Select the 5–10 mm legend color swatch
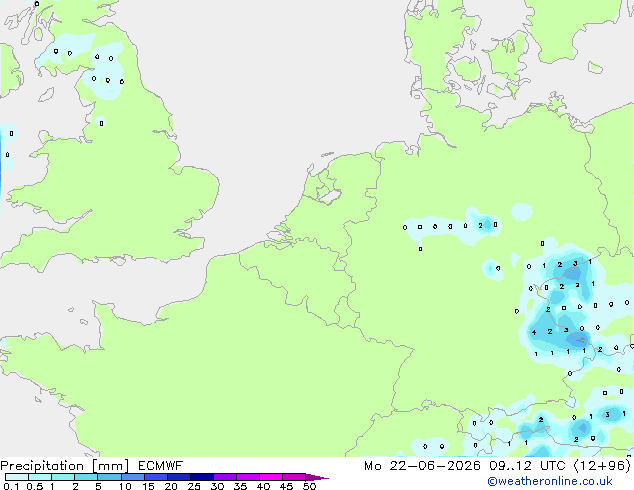The width and height of the screenshot is (634, 490). point(109,477)
